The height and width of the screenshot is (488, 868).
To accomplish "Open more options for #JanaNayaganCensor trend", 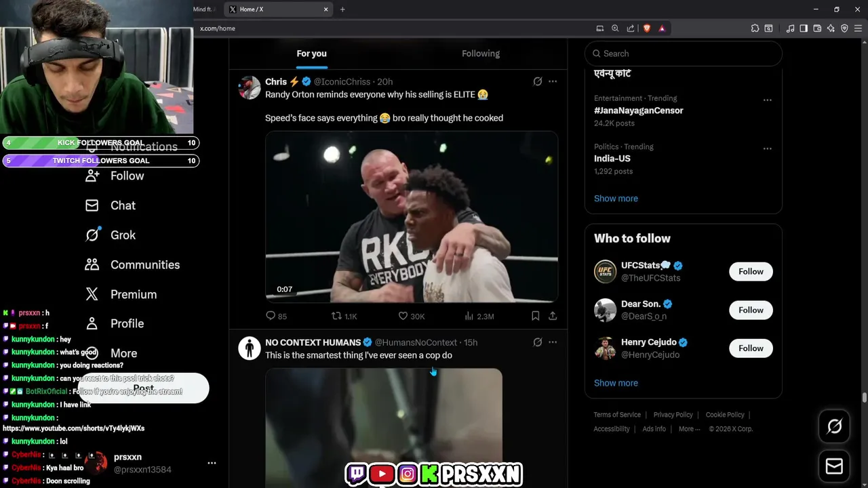I will click(x=767, y=100).
